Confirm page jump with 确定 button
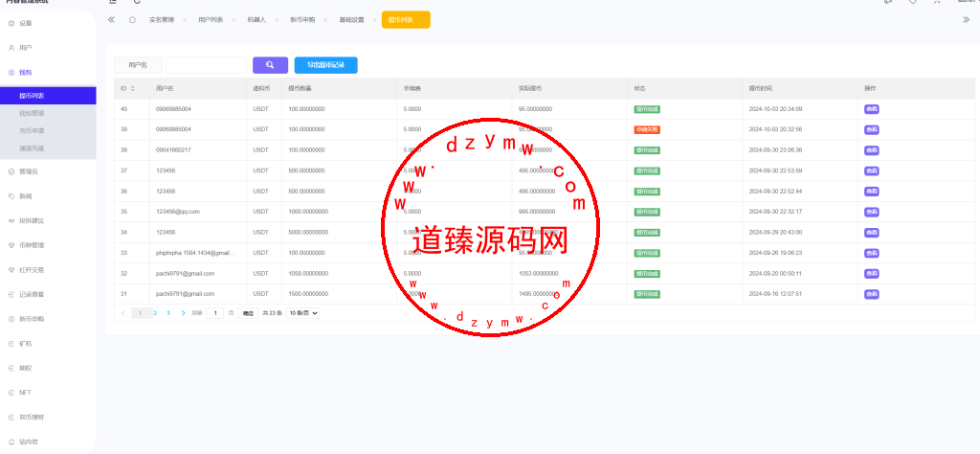This screenshot has height=454, width=980. coord(248,313)
